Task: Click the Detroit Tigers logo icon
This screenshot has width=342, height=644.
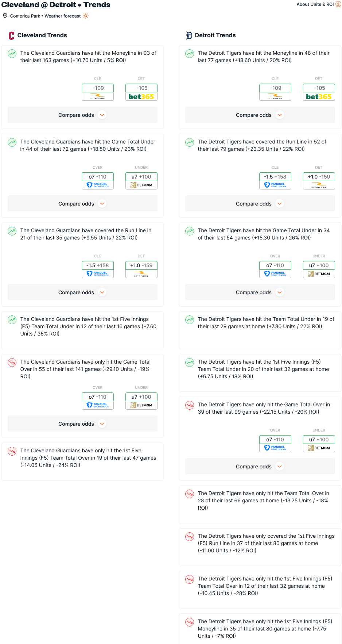Action: (189, 35)
